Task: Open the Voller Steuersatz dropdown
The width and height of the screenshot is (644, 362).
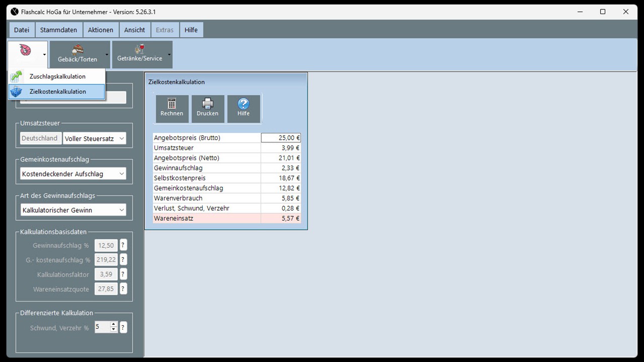Action: 95,138
